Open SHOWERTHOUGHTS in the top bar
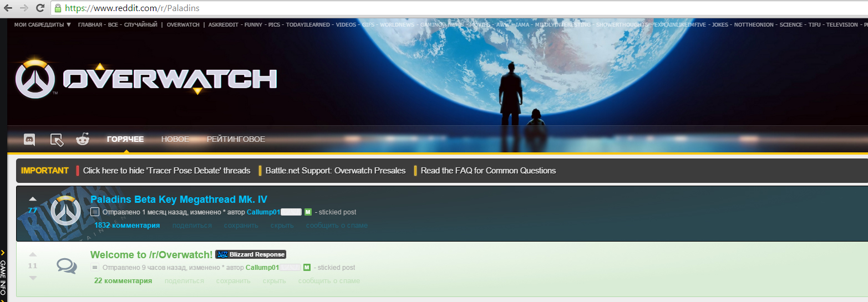Image resolution: width=868 pixels, height=302 pixels. point(622,24)
